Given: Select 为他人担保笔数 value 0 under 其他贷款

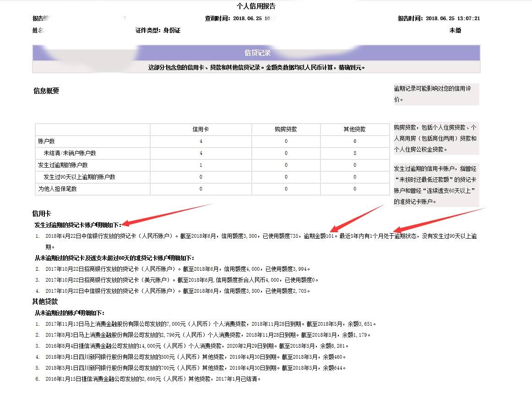Looking at the screenshot, I should pyautogui.click(x=355, y=189).
